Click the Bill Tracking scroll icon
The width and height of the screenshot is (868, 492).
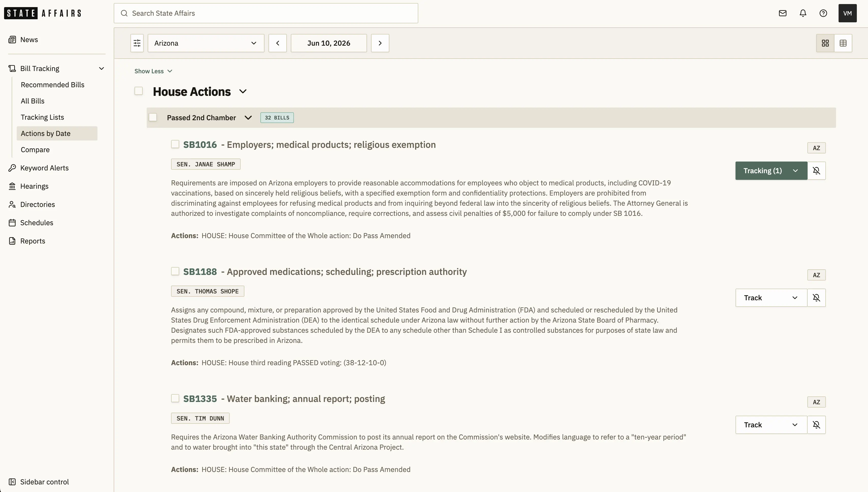pos(12,68)
